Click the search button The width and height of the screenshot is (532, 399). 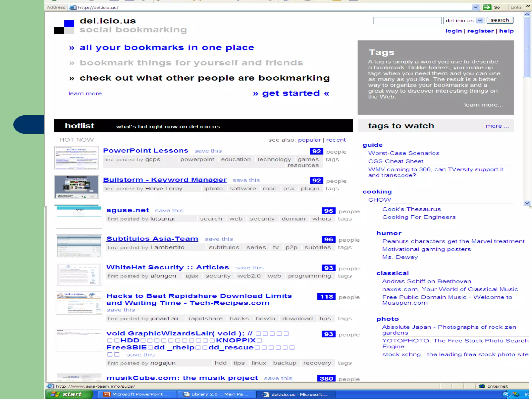[500, 20]
